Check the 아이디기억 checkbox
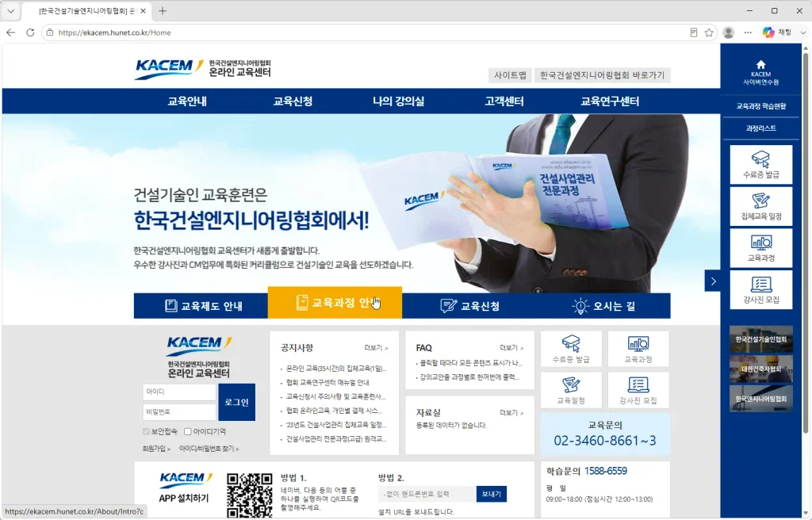 [188, 431]
